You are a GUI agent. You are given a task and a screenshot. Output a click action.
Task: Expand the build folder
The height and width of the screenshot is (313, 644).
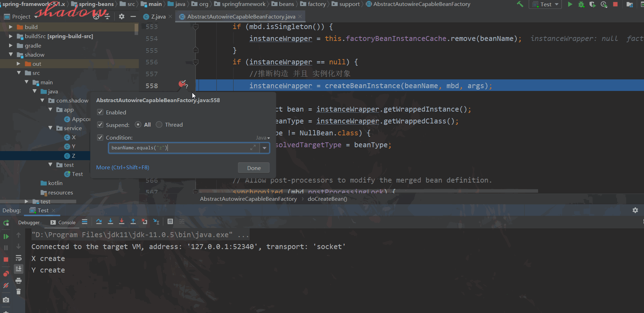click(x=10, y=27)
